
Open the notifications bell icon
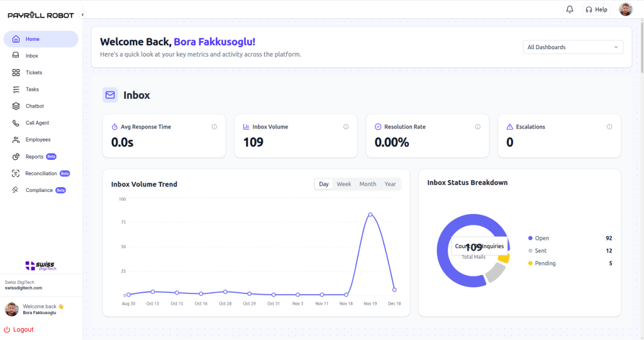tap(570, 9)
